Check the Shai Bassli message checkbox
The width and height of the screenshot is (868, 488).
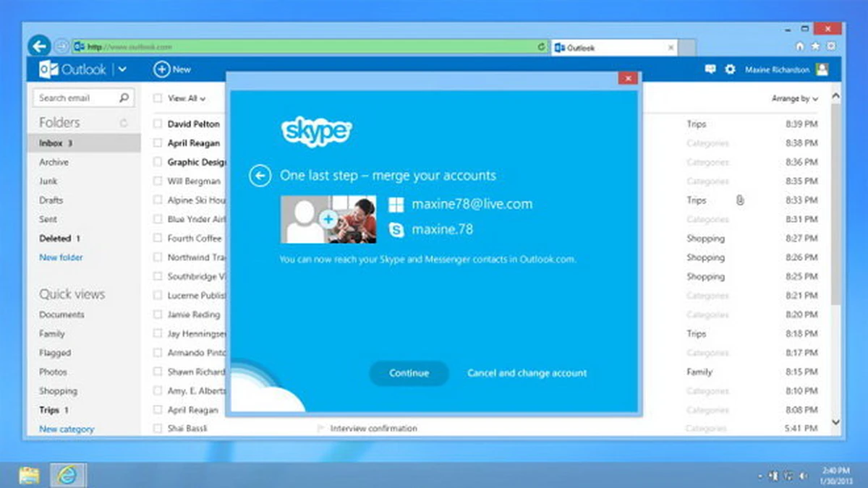point(158,429)
